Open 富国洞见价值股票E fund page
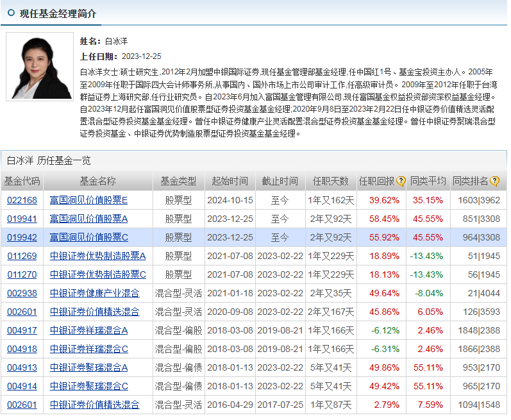This screenshot has width=511, height=420. (88, 200)
